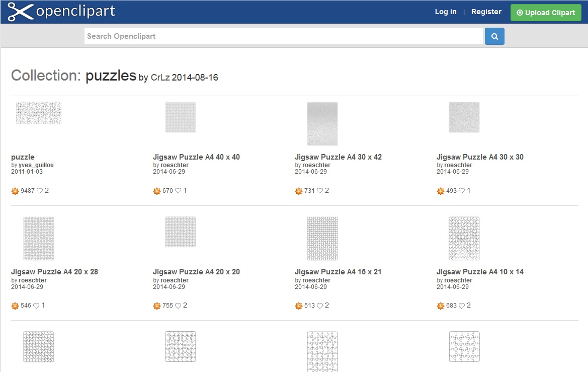Click the date 2011-01-03 under puzzle
The image size is (588, 372).
[27, 172]
